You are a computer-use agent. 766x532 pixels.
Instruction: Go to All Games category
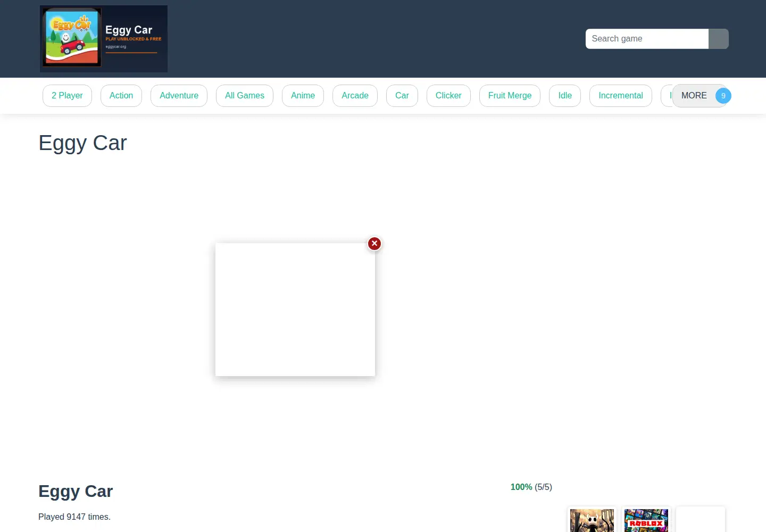tap(245, 96)
